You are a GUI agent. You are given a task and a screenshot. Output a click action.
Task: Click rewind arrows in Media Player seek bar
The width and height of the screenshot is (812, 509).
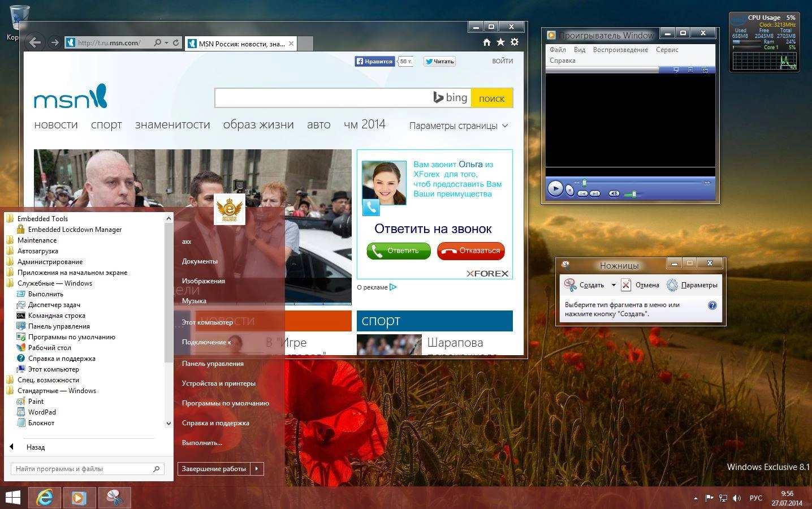point(577,183)
